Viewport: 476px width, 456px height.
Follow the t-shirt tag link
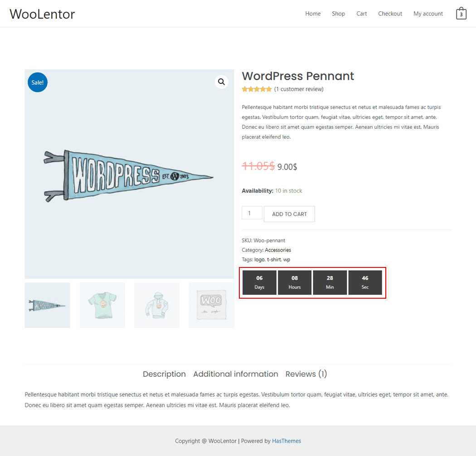[274, 260]
